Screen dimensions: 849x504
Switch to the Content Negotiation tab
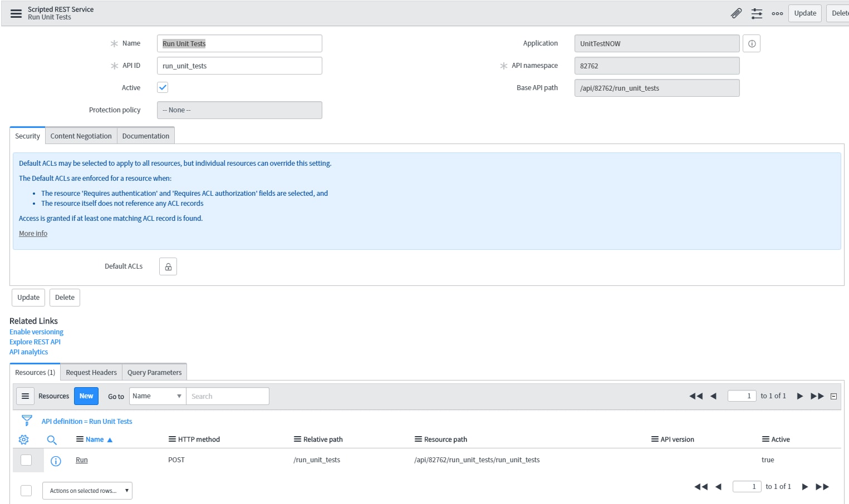click(81, 136)
